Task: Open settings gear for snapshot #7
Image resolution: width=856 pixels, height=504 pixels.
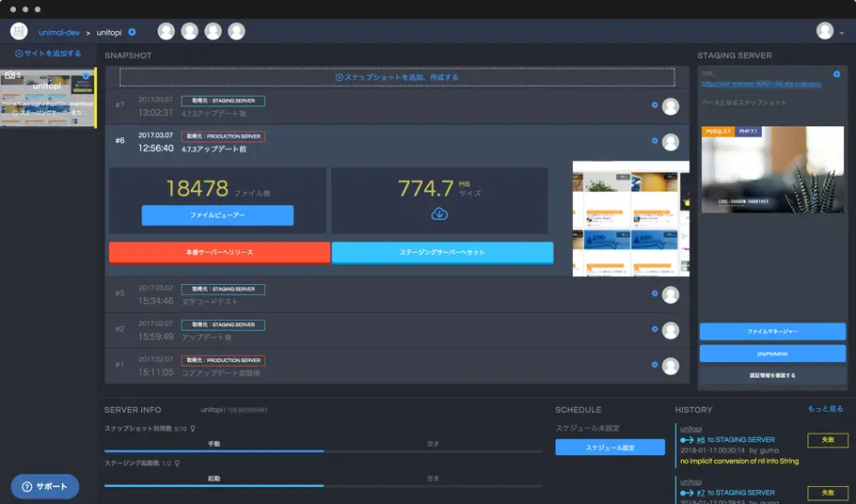Action: point(655,105)
